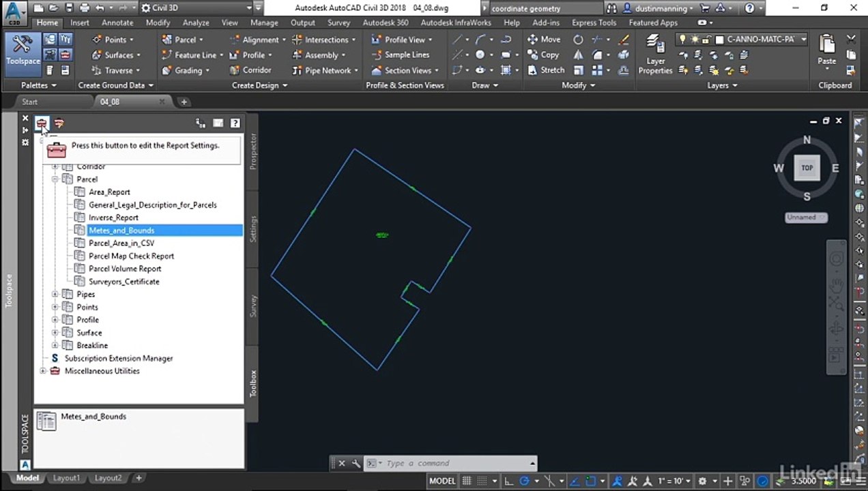
Task: Open the Help question mark icon
Action: [750, 8]
